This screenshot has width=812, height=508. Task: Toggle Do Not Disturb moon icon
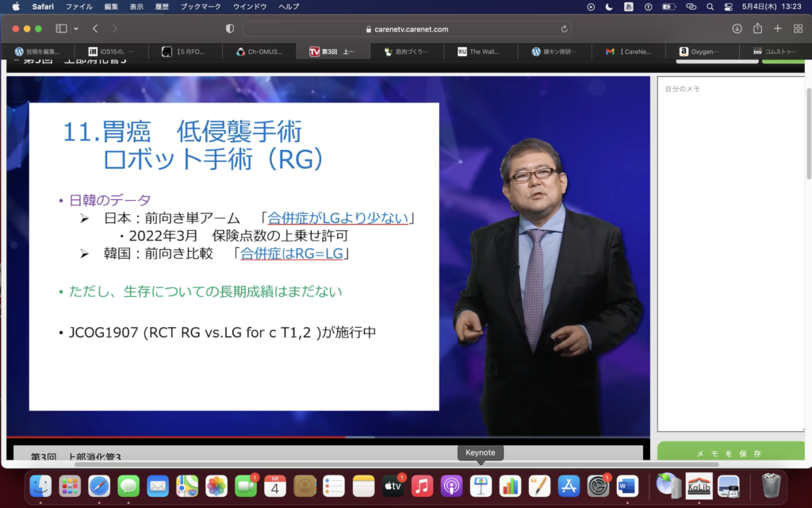click(609, 6)
